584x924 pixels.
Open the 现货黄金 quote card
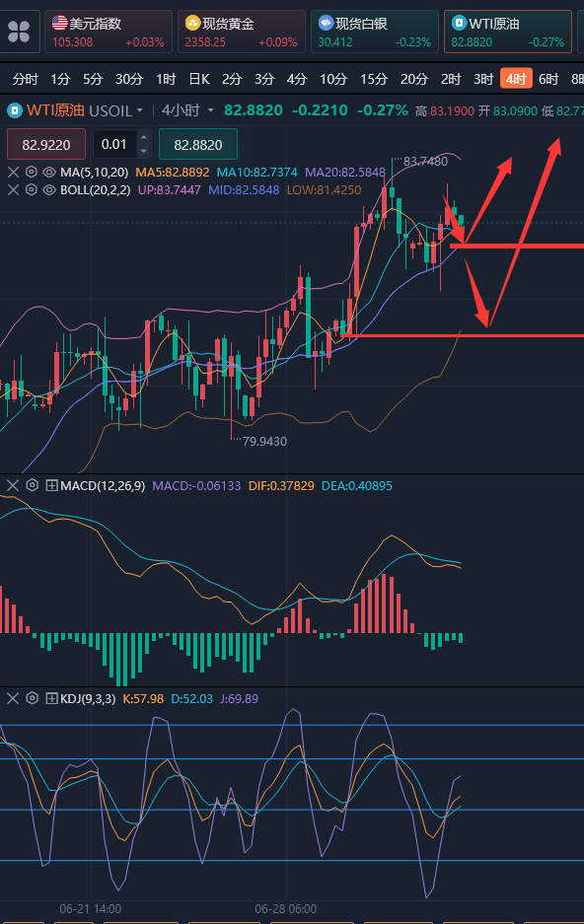[x=242, y=32]
